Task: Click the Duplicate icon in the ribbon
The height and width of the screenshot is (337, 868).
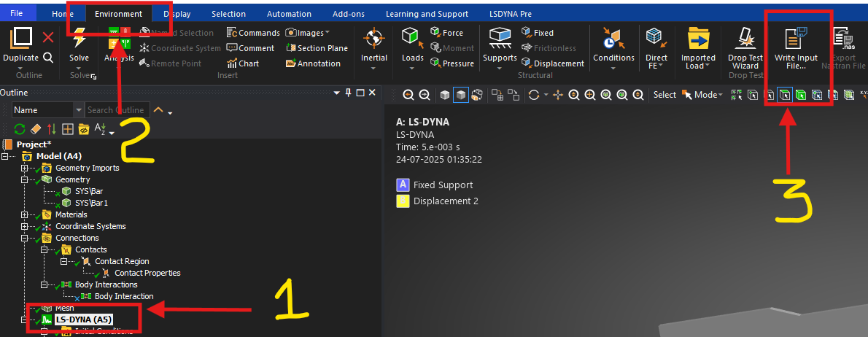Action: (21, 39)
